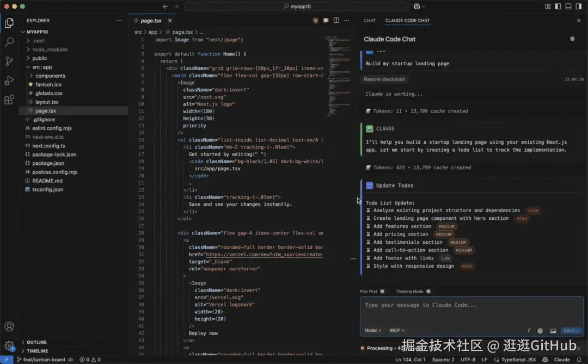This screenshot has width=588, height=364.
Task: Switch to the CHAT tab
Action: point(370,21)
